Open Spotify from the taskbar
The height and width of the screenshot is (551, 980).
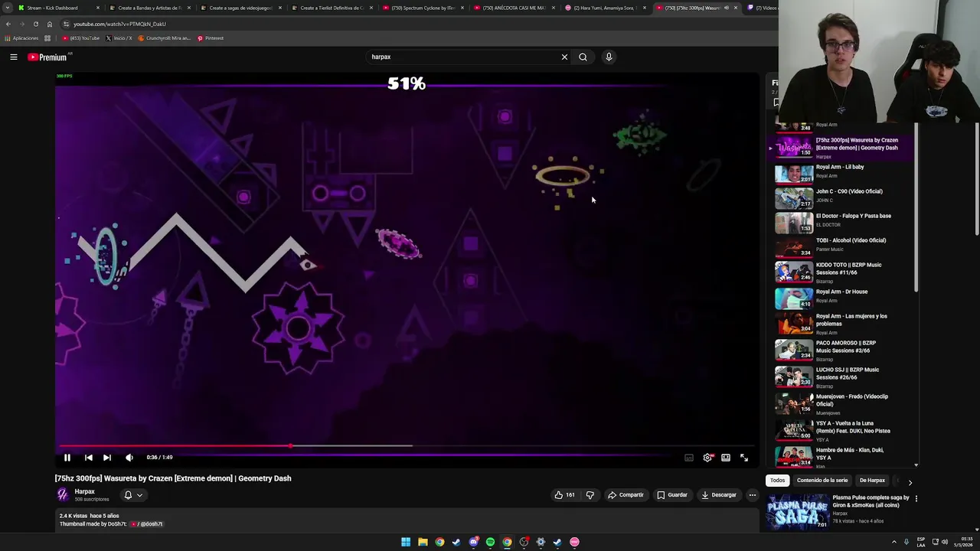pyautogui.click(x=490, y=542)
